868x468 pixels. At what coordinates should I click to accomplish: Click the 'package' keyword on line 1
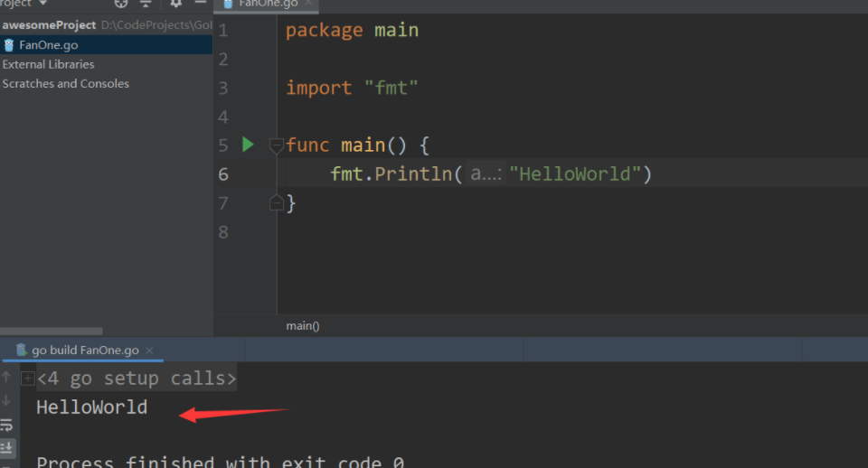[325, 31]
